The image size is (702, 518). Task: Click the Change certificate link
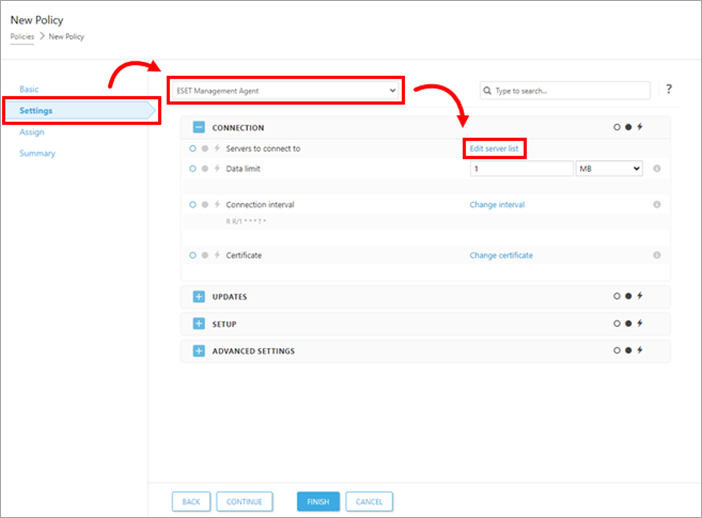coord(501,255)
